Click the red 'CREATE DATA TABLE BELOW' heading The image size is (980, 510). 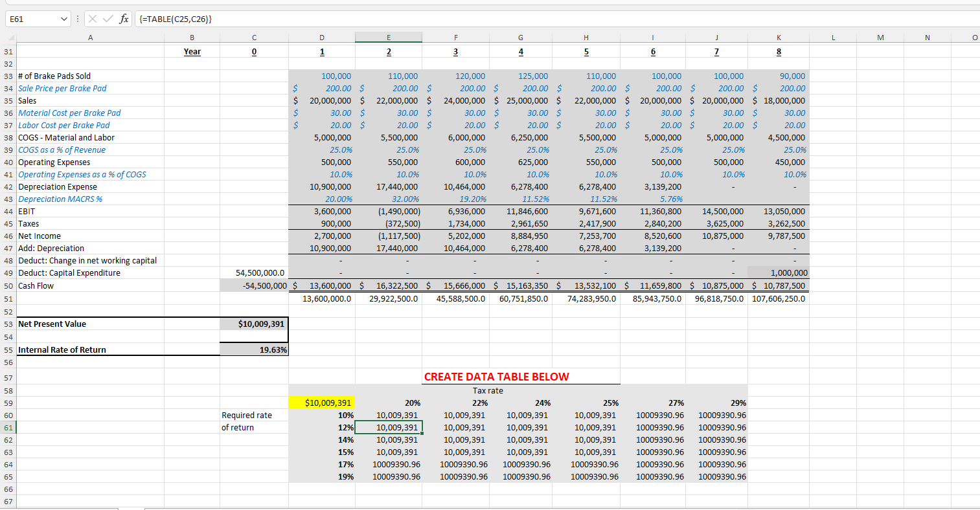click(x=496, y=377)
